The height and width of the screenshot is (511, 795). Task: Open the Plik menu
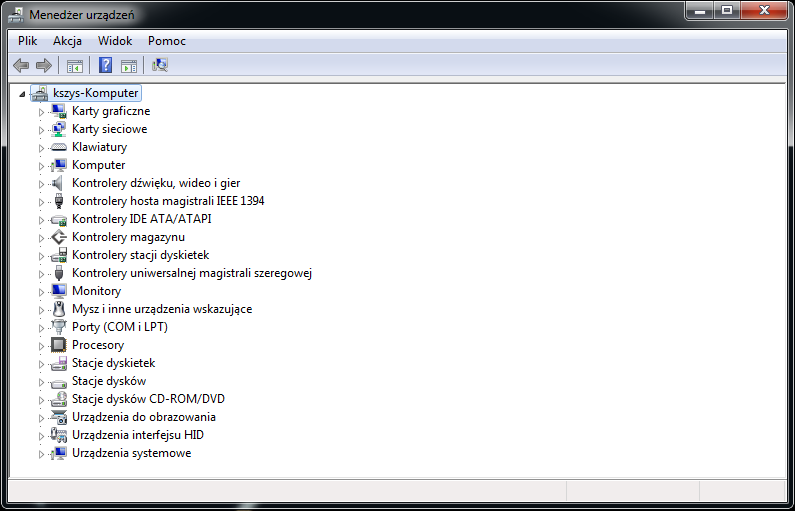[27, 41]
